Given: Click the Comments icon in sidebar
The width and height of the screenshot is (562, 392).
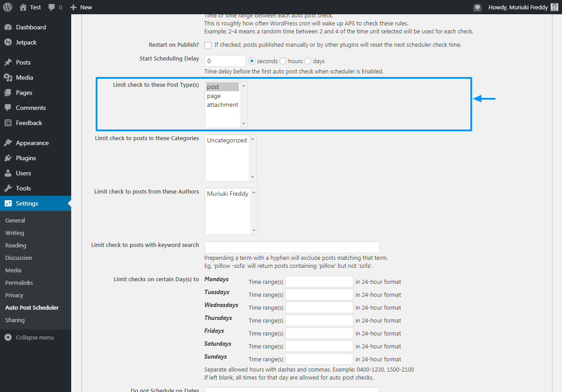Looking at the screenshot, I should pos(8,108).
